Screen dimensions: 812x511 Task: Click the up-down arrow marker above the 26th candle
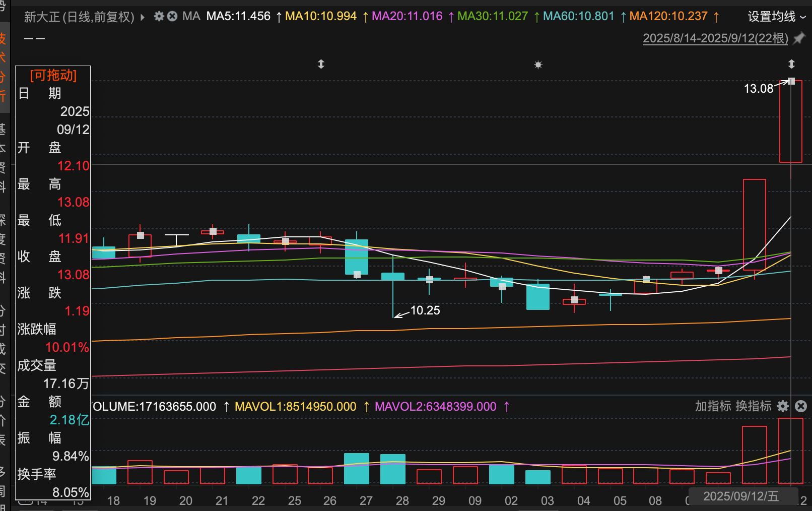pos(321,64)
